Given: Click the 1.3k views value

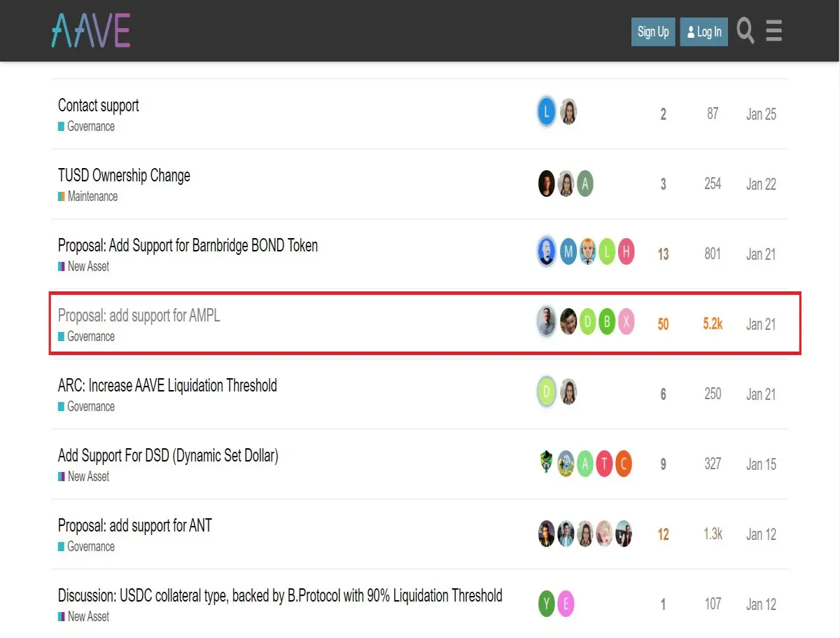Looking at the screenshot, I should [x=713, y=534].
